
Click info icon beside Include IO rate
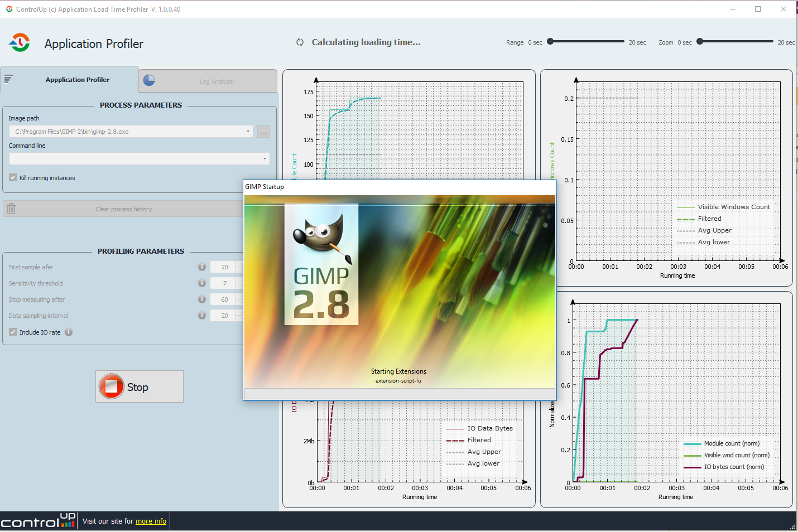[69, 332]
